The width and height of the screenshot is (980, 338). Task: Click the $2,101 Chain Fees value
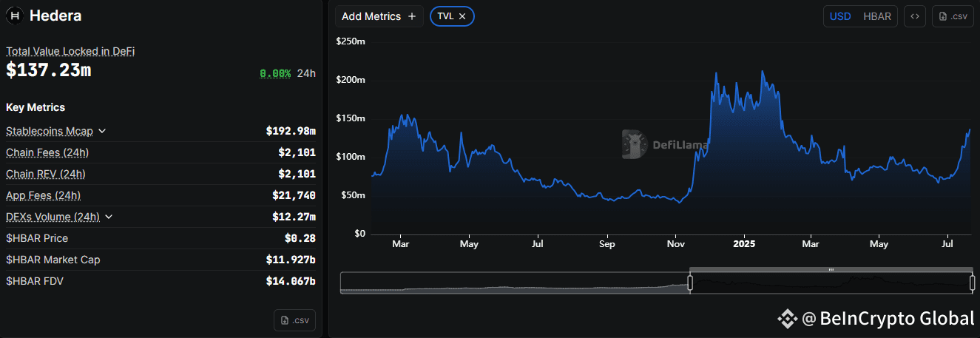pos(297,152)
